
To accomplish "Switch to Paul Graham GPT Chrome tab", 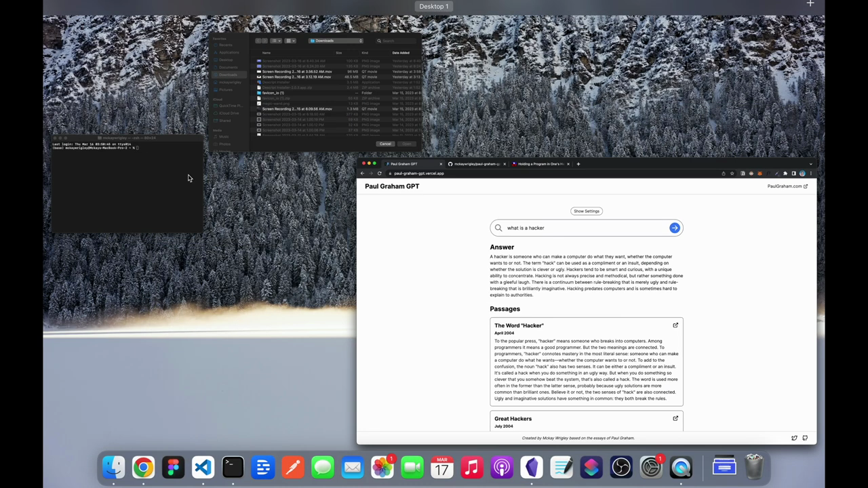I will tap(412, 164).
